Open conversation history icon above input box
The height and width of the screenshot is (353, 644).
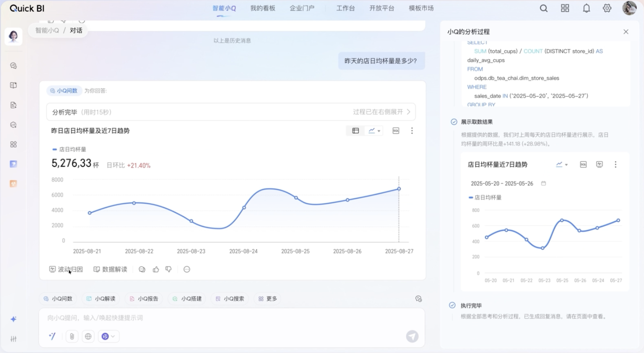(x=418, y=299)
